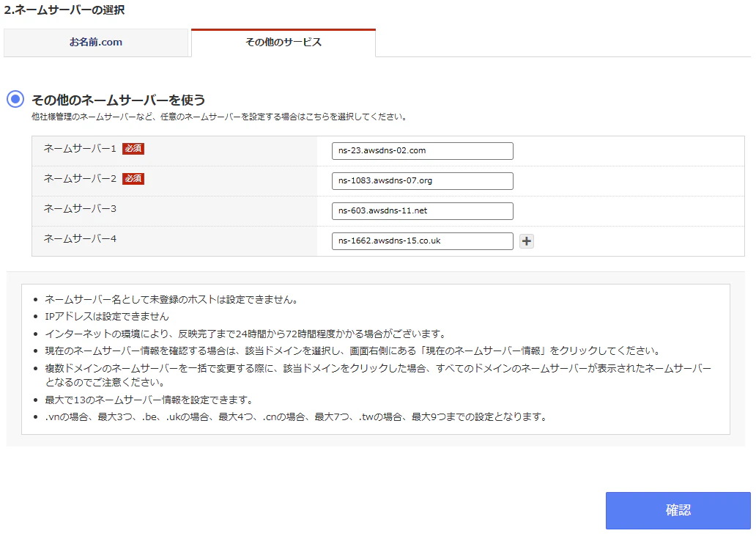756x536 pixels.
Task: Click the note about .vnの場合 limits
Action: tap(296, 416)
